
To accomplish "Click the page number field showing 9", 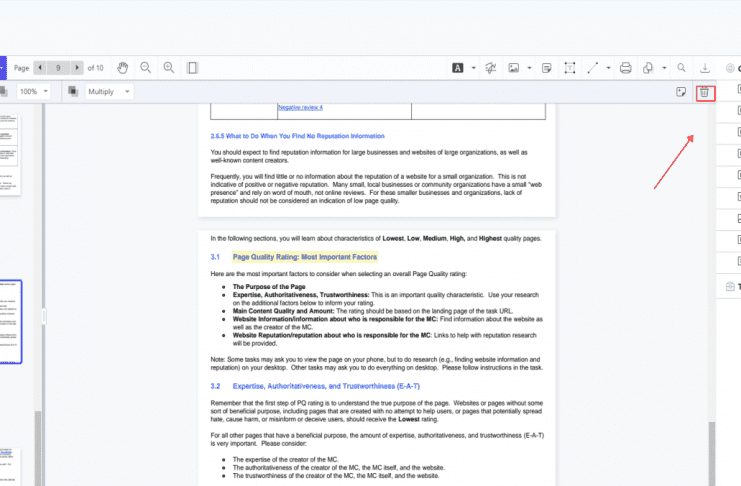I will pos(59,68).
